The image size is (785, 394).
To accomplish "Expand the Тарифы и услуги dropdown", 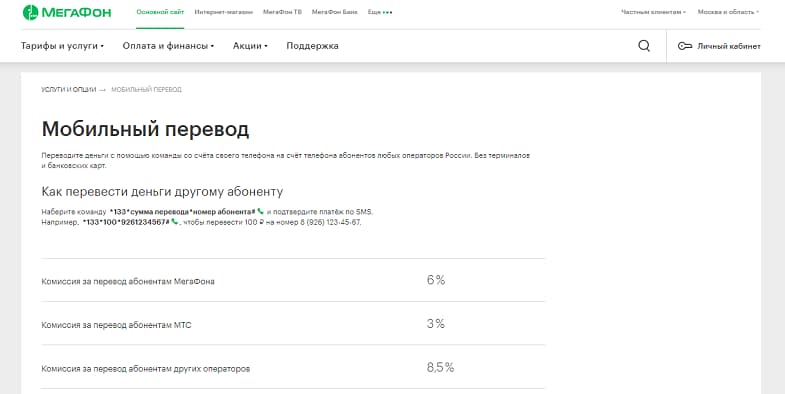I will (62, 46).
